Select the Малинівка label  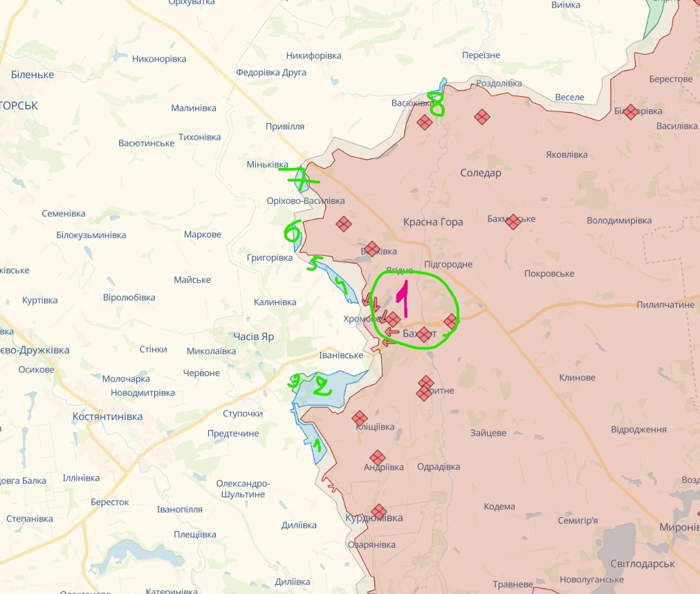click(x=193, y=108)
